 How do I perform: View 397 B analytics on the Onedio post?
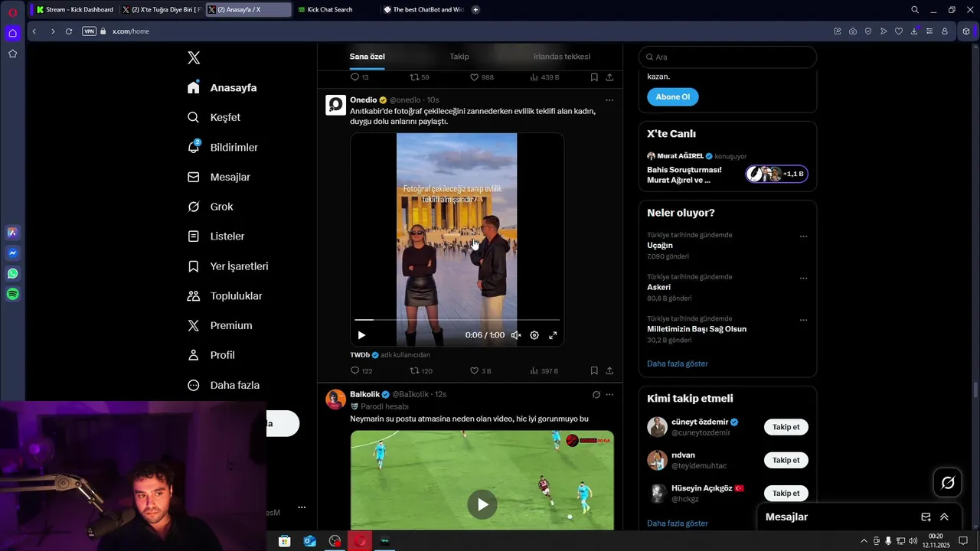click(544, 370)
